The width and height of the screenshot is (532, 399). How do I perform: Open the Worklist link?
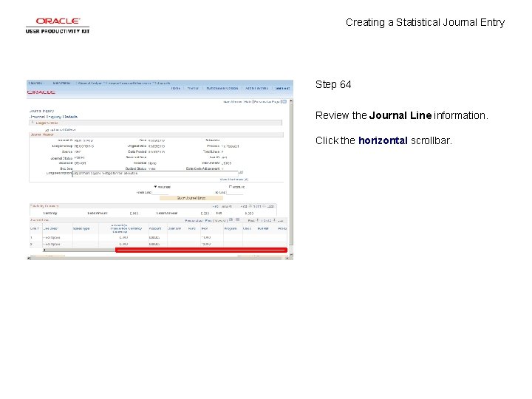pos(193,88)
